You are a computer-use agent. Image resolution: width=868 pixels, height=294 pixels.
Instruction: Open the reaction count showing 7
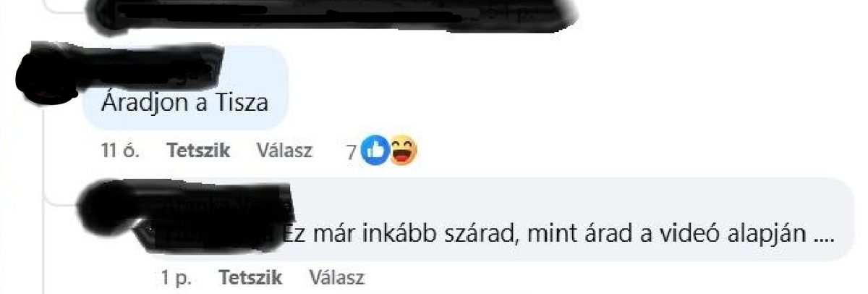point(352,151)
